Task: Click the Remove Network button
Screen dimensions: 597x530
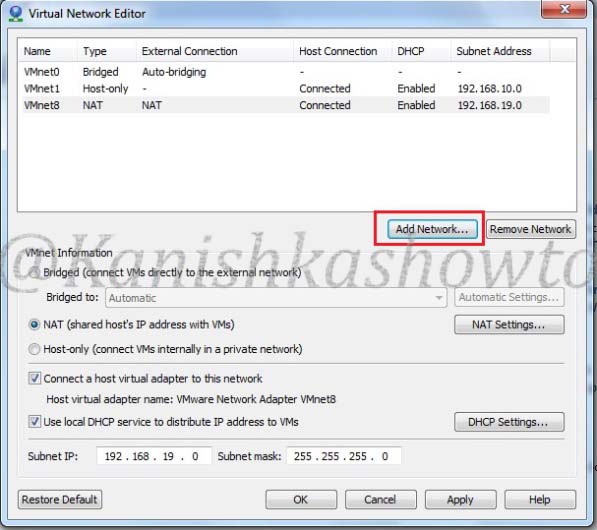Action: (531, 229)
